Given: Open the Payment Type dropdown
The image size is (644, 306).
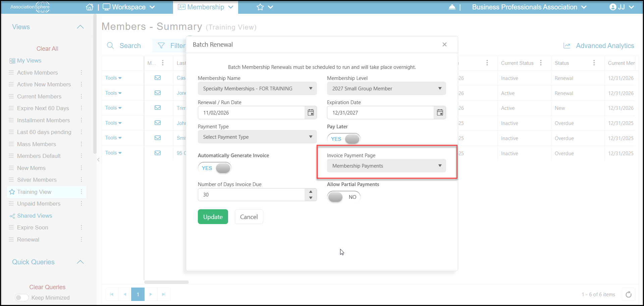Looking at the screenshot, I should pyautogui.click(x=257, y=137).
